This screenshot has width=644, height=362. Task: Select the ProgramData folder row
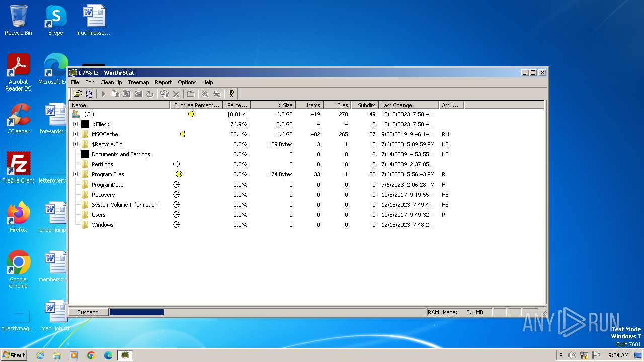coord(306,185)
